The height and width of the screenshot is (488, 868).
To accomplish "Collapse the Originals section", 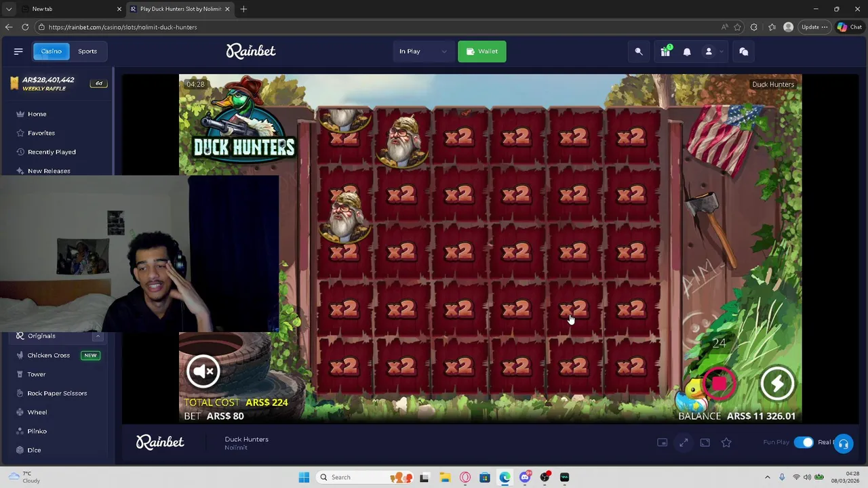I will [x=98, y=335].
